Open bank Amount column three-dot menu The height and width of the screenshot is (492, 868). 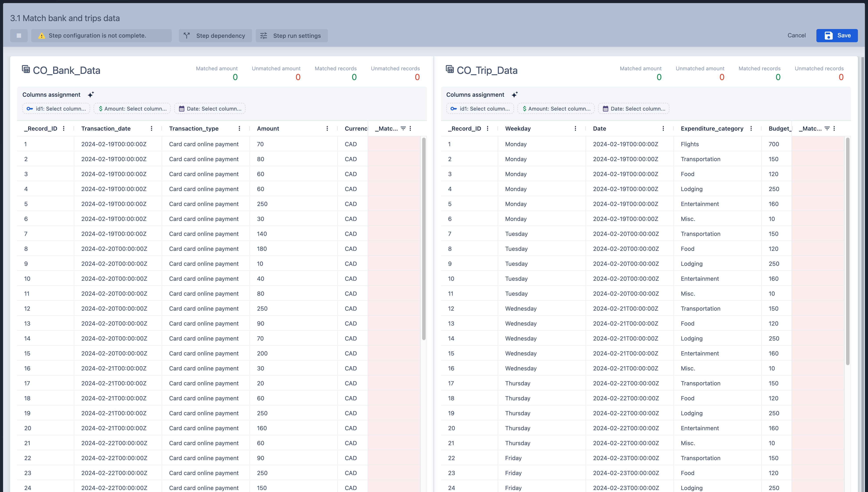(x=327, y=128)
